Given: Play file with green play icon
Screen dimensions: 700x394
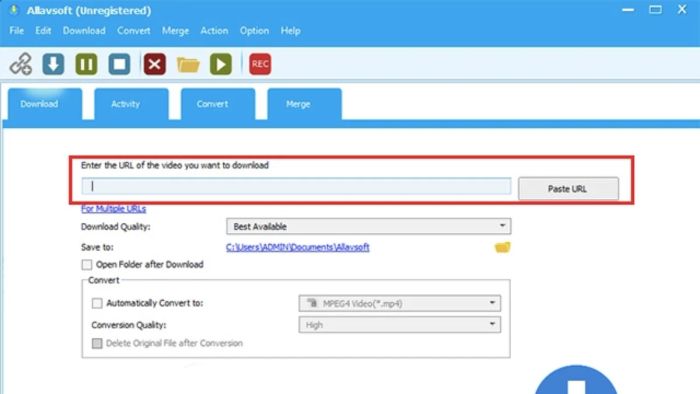Looking at the screenshot, I should [221, 64].
